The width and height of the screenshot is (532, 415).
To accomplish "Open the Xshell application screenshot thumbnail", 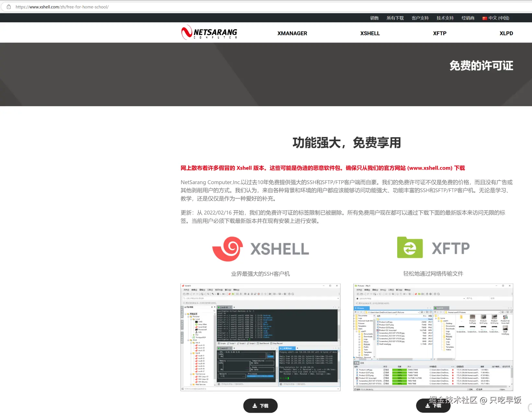I will click(x=260, y=337).
